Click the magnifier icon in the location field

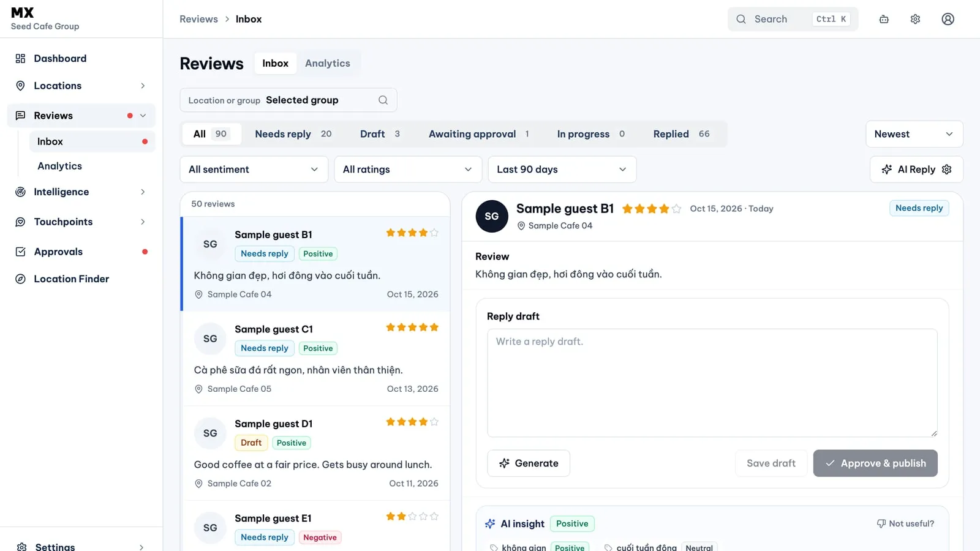coord(383,100)
